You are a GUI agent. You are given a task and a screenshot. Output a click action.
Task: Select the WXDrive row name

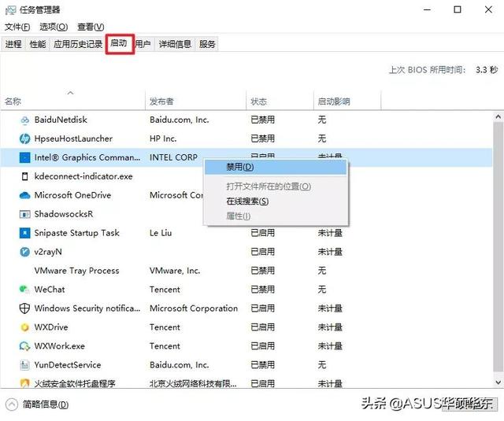51,327
